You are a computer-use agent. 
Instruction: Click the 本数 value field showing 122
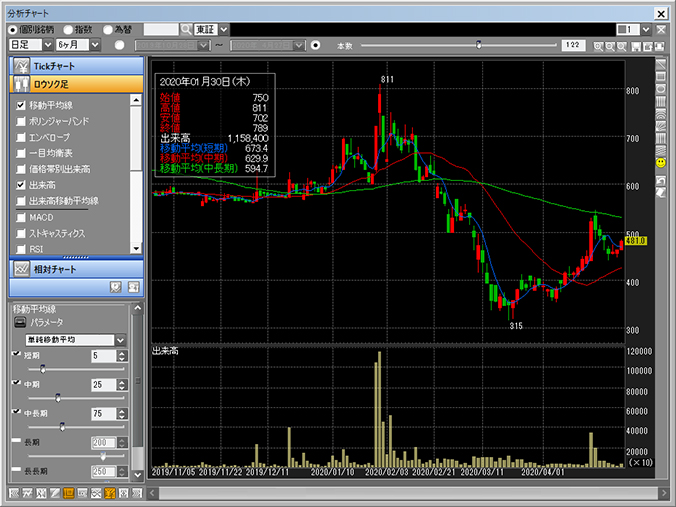pos(573,45)
